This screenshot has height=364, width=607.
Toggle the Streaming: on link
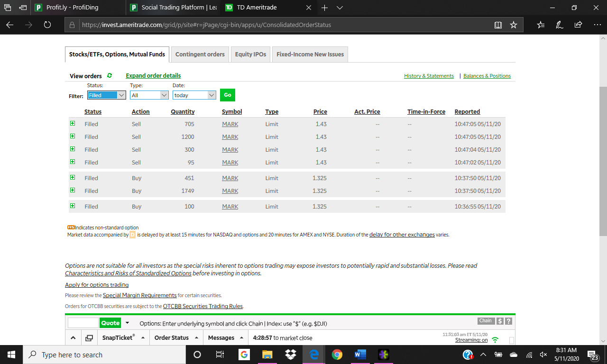(x=471, y=340)
